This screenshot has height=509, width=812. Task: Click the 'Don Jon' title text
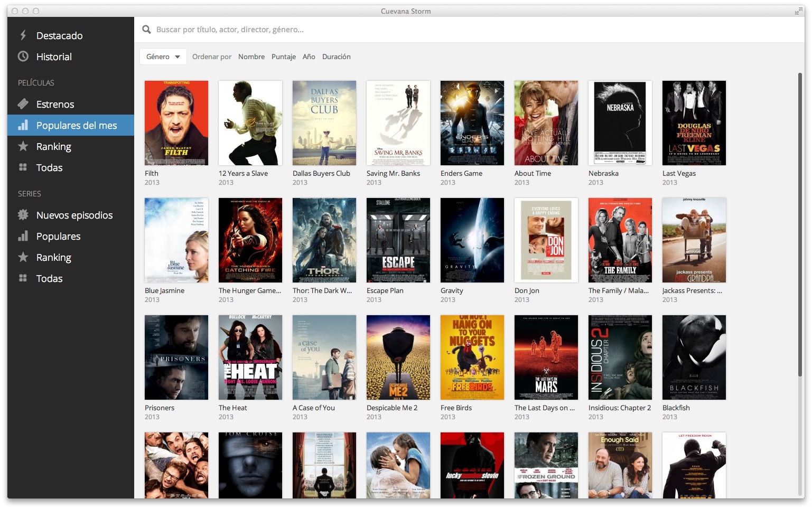tap(527, 290)
